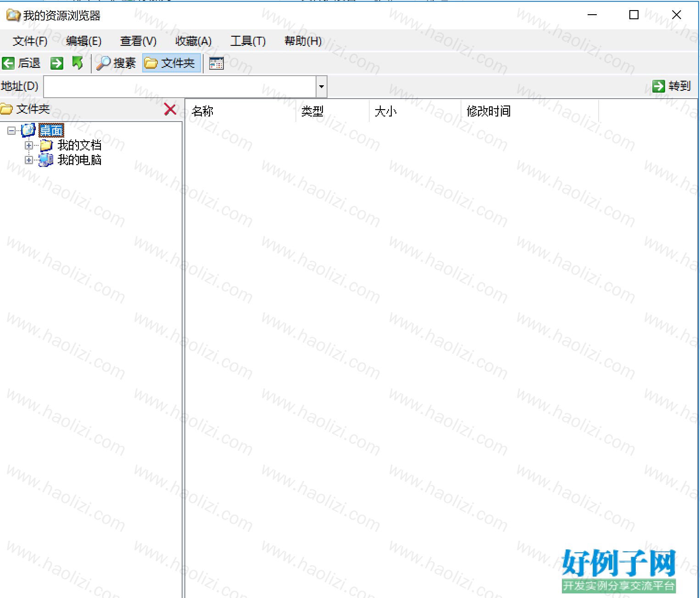This screenshot has height=598, width=700.
Task: Click the 桌面 desktop icon in tree
Action: [28, 130]
